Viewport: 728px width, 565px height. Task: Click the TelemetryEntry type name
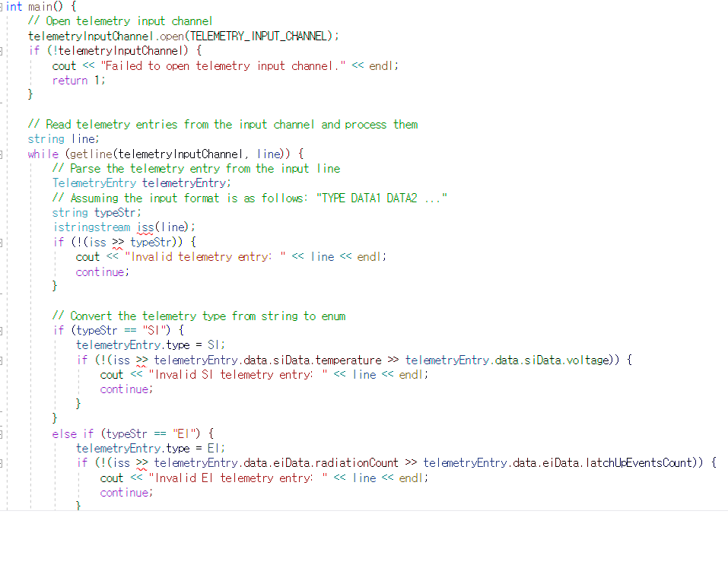pos(94,183)
